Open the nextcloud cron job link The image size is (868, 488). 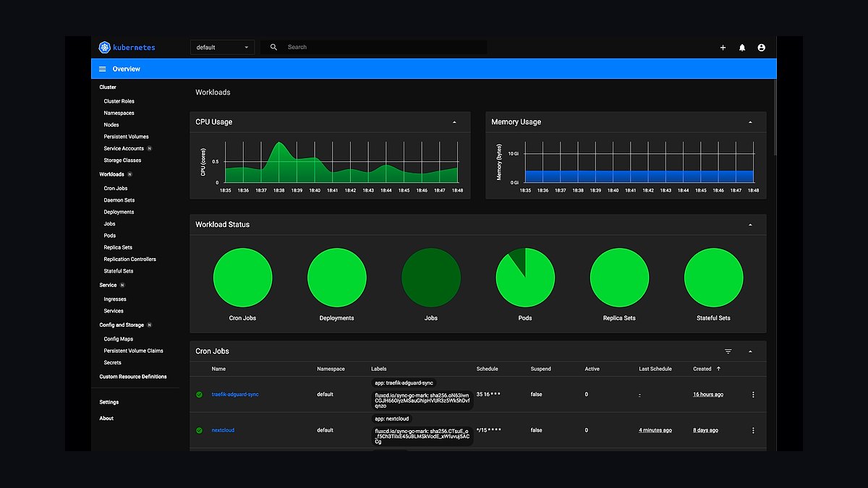click(x=223, y=430)
